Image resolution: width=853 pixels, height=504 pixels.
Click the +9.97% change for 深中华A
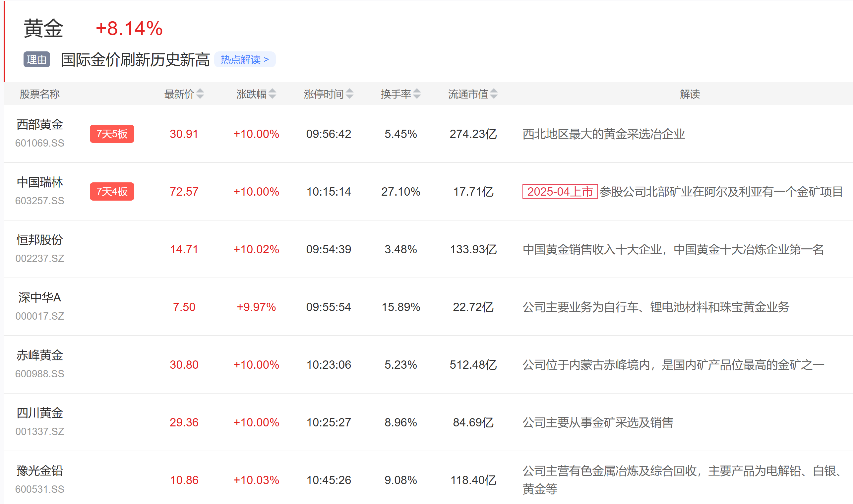tap(256, 307)
